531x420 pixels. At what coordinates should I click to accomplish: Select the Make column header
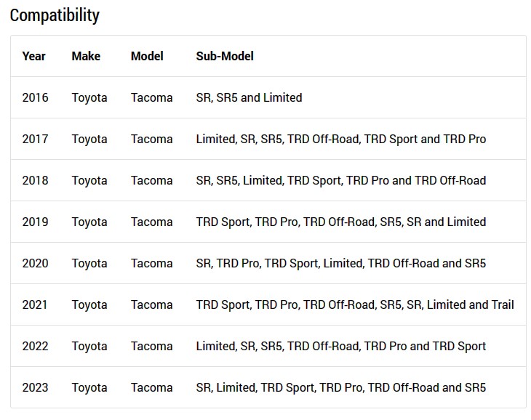point(86,56)
